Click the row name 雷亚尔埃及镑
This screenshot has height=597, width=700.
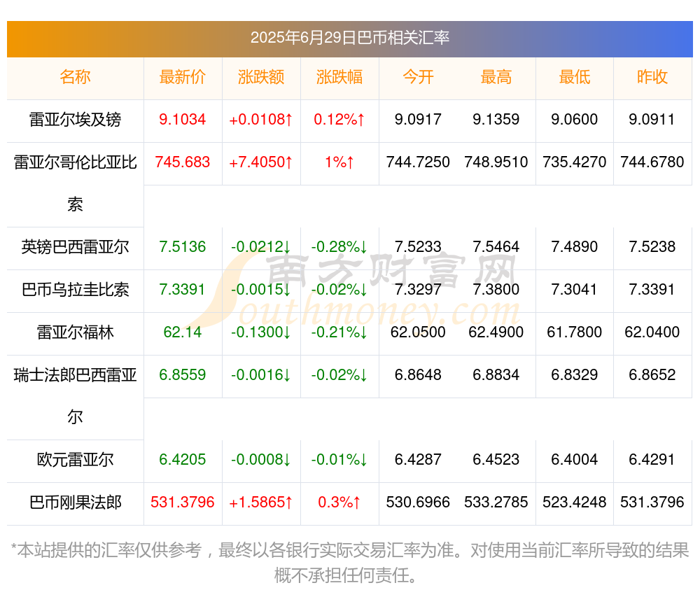[x=75, y=120]
